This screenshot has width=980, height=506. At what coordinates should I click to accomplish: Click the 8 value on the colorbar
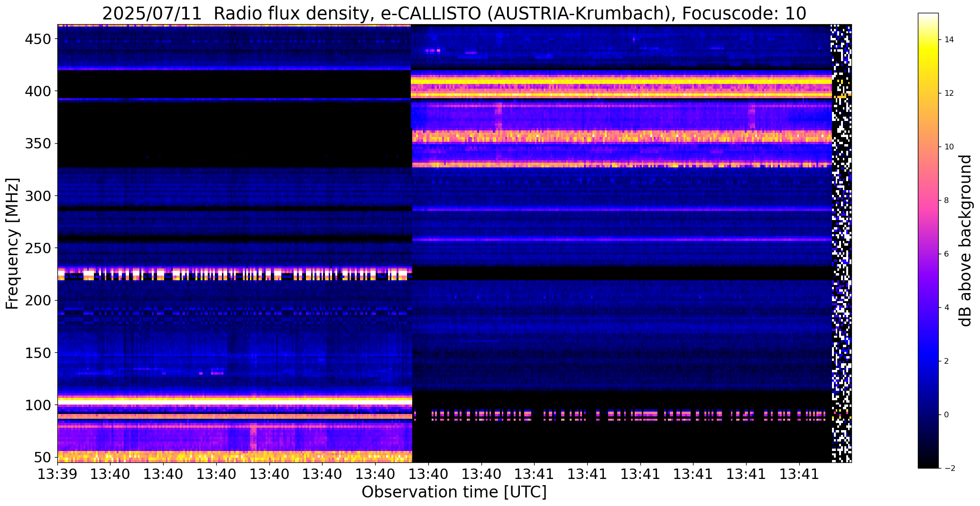tap(947, 201)
